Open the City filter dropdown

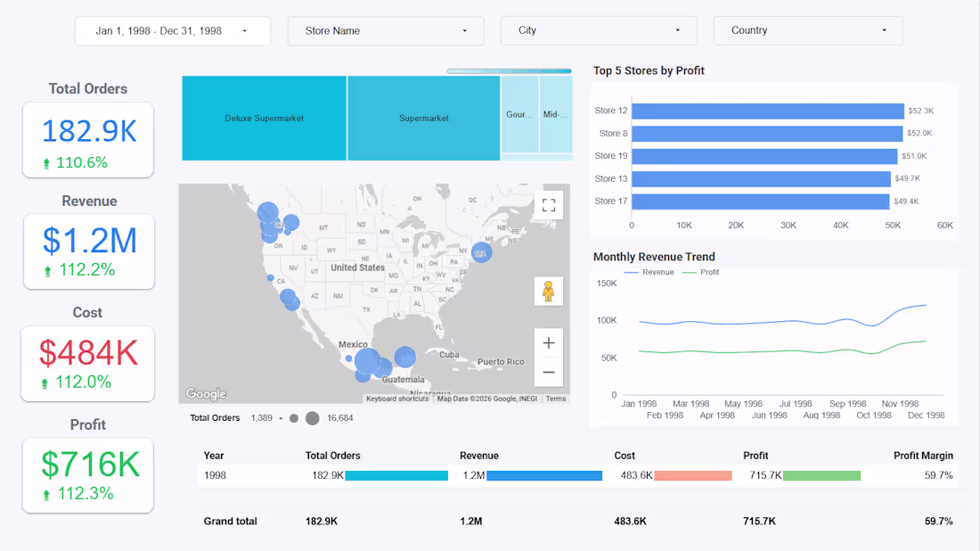(x=599, y=30)
